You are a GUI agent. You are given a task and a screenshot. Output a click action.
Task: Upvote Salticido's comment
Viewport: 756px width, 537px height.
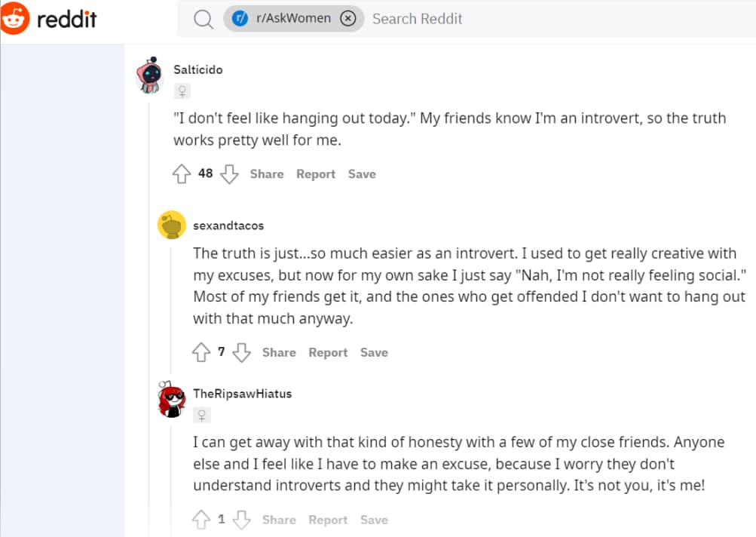tap(182, 173)
